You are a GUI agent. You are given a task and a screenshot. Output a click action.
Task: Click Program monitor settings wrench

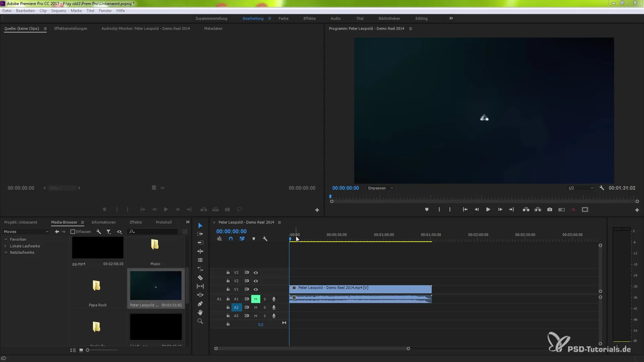point(602,188)
